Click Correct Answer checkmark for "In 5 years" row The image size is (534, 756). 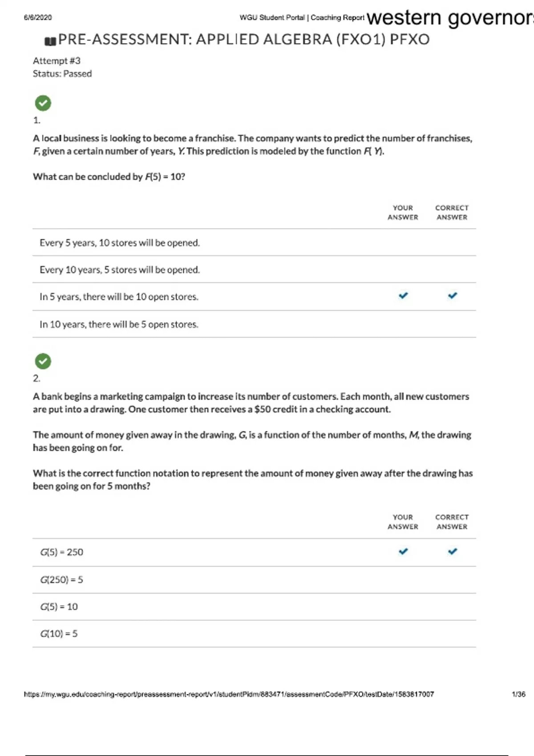click(452, 296)
